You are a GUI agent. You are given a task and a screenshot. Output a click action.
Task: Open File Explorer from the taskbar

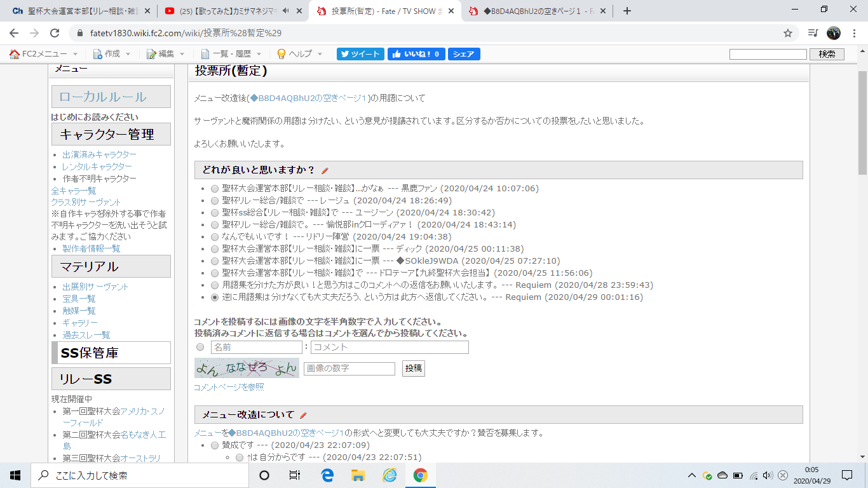click(358, 475)
